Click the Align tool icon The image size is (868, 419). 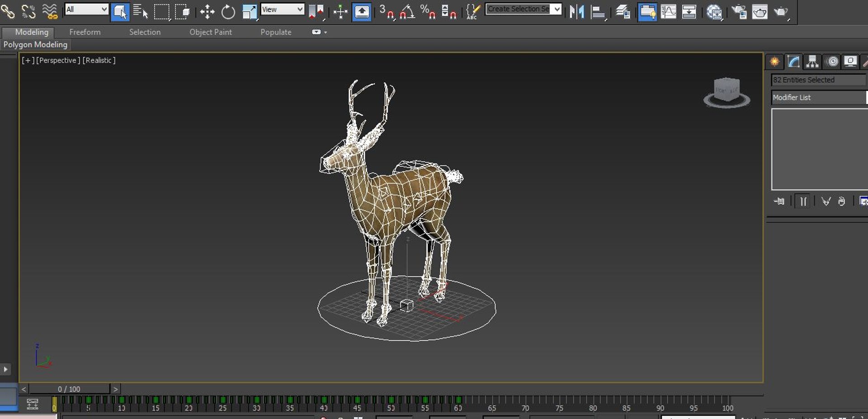tap(598, 12)
